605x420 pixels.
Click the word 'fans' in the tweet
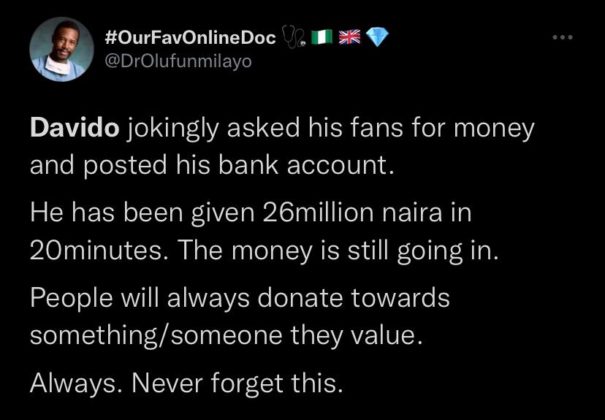[x=403, y=129]
